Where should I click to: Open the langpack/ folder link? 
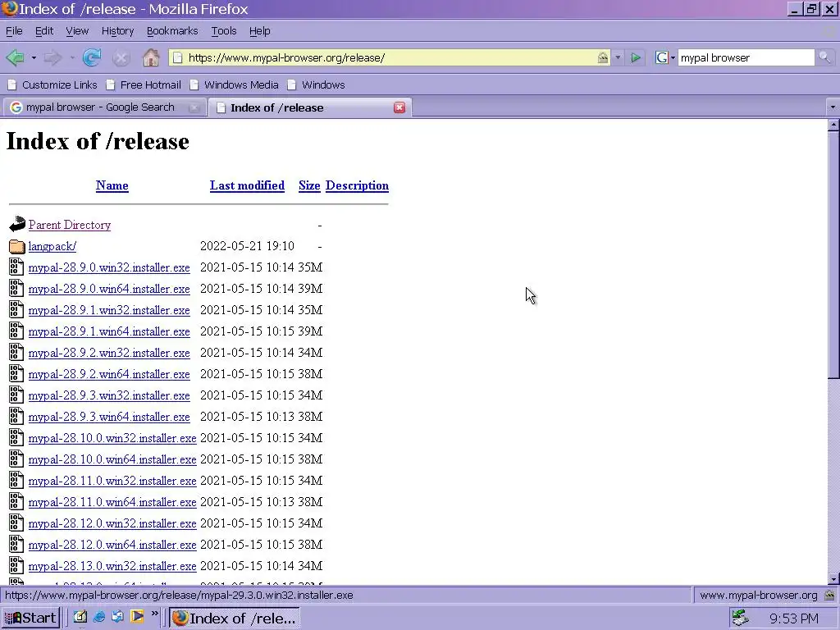[52, 246]
